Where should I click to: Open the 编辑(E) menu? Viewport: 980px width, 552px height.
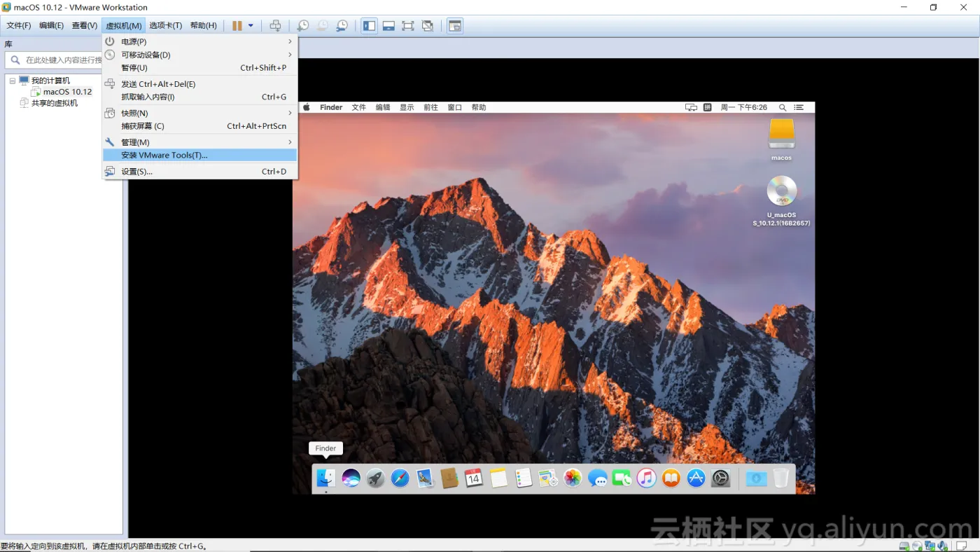pos(51,26)
